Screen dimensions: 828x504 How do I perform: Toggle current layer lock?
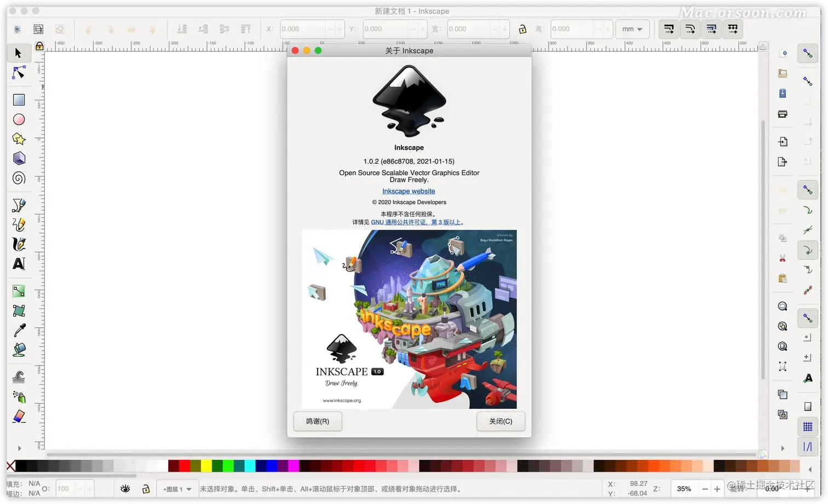tap(146, 489)
